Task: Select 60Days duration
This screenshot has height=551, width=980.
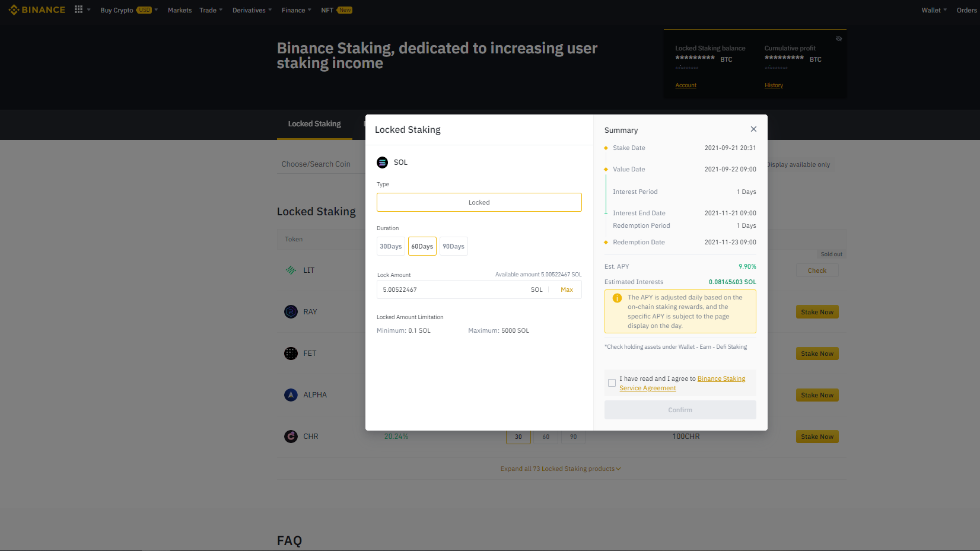Action: click(x=422, y=247)
